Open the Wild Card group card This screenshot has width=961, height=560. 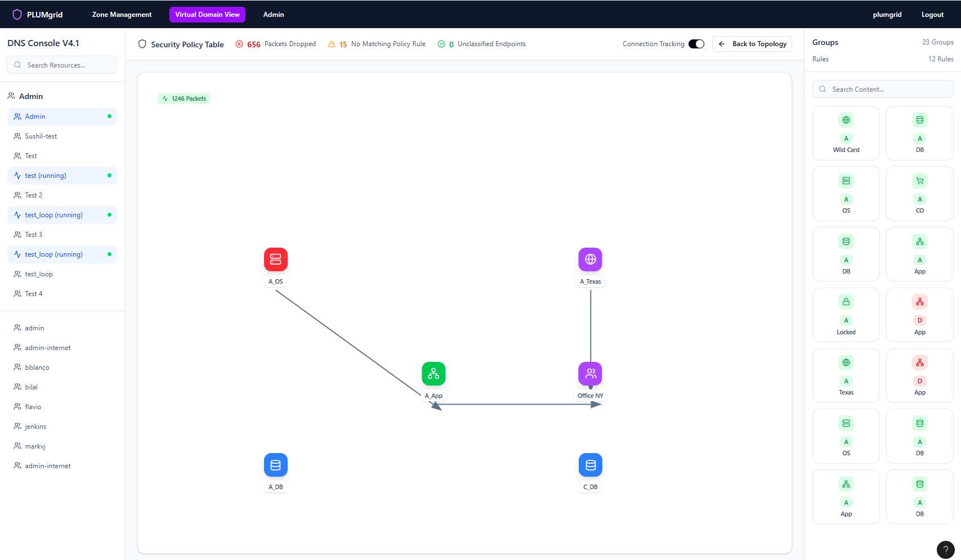(846, 133)
